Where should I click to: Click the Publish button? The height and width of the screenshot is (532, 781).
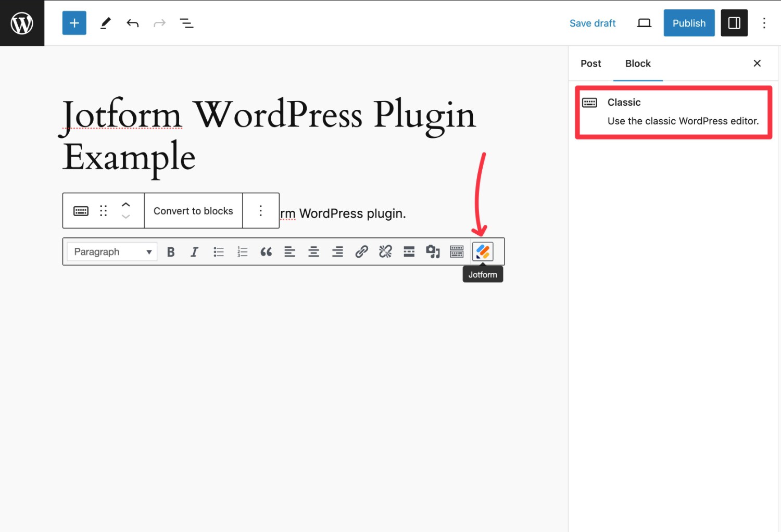pos(689,23)
